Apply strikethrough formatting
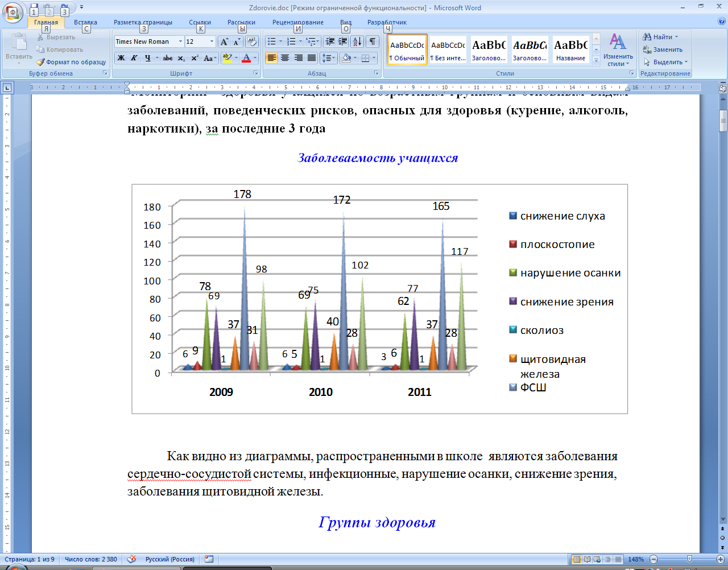Image resolution: width=728 pixels, height=570 pixels. pyautogui.click(x=167, y=58)
